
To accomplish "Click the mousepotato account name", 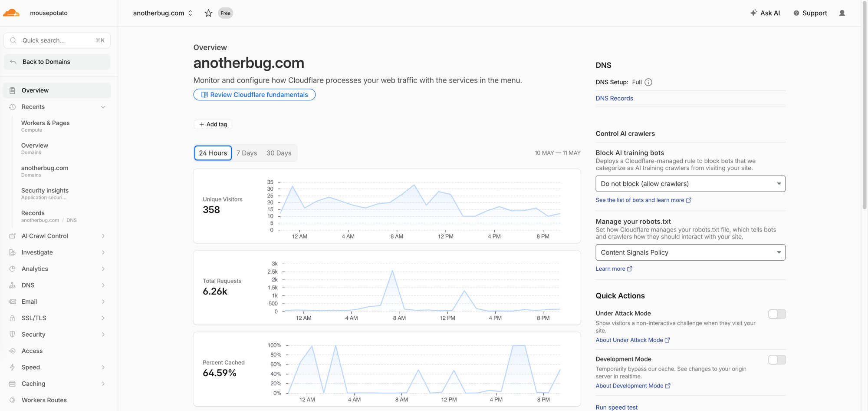I will (49, 13).
